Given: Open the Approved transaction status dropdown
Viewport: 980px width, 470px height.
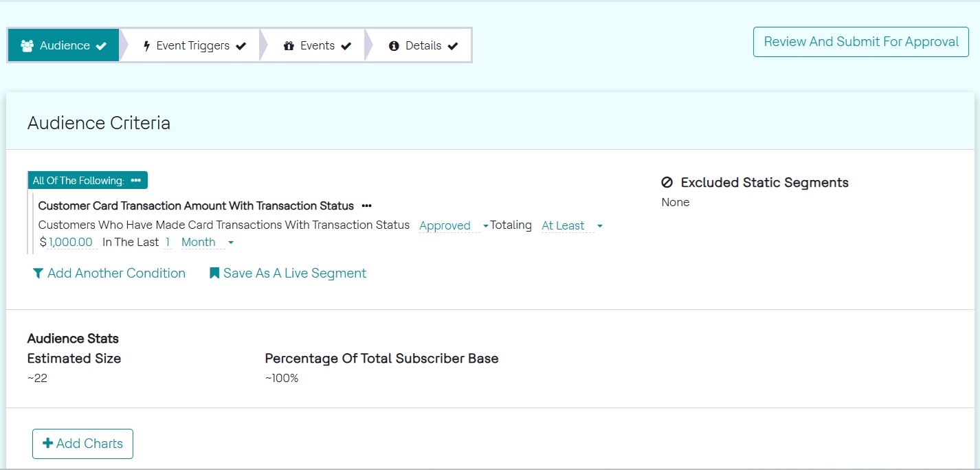Looking at the screenshot, I should point(453,225).
